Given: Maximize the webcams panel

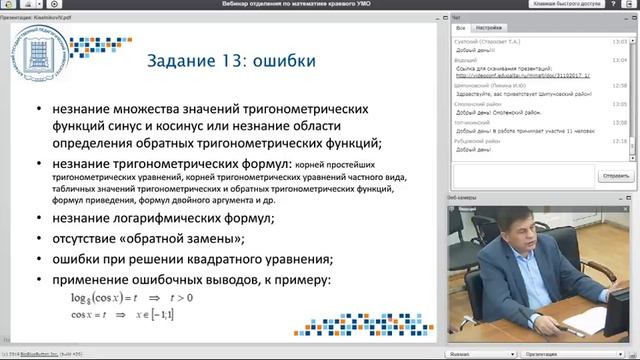Looking at the screenshot, I should click(628, 198).
